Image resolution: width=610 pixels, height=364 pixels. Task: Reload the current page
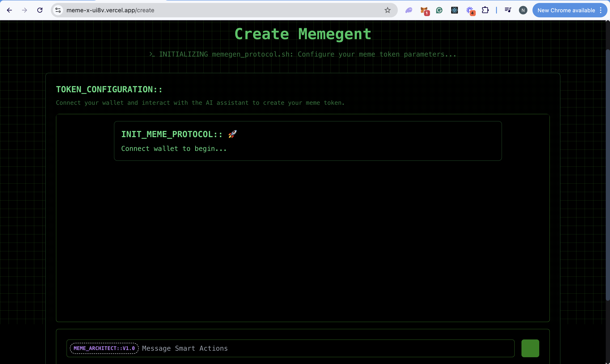coord(40,10)
